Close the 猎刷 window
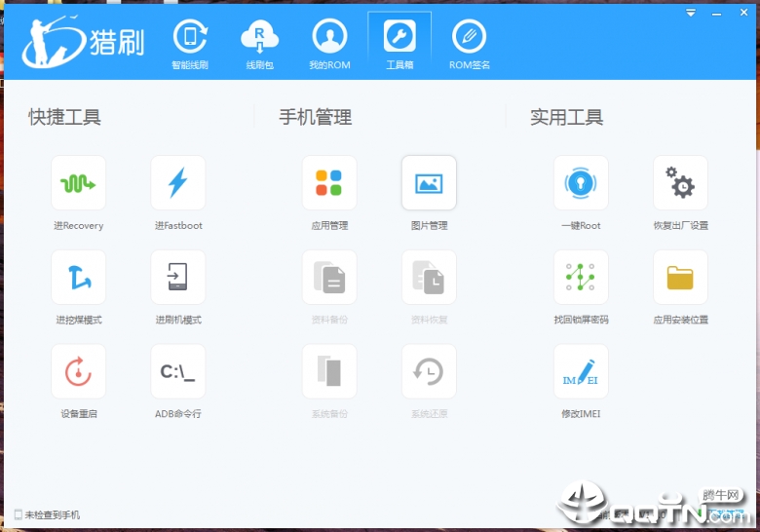This screenshot has height=532, width=760. (744, 12)
